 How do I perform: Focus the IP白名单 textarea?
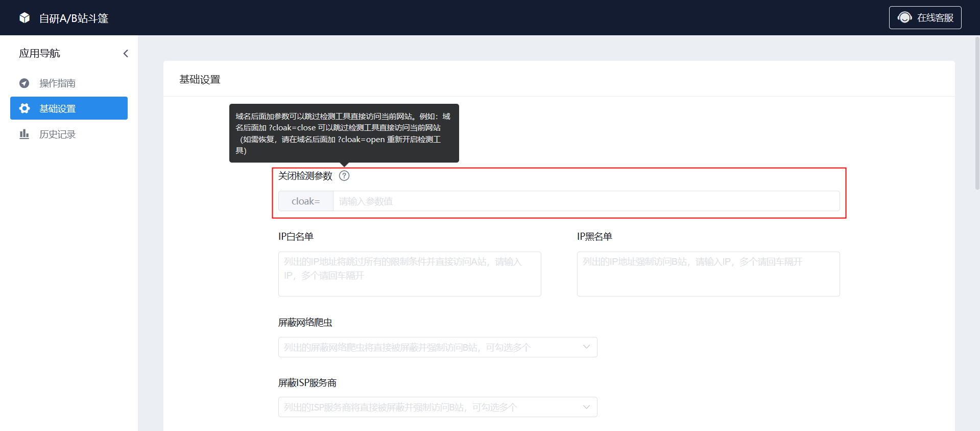[x=410, y=274]
